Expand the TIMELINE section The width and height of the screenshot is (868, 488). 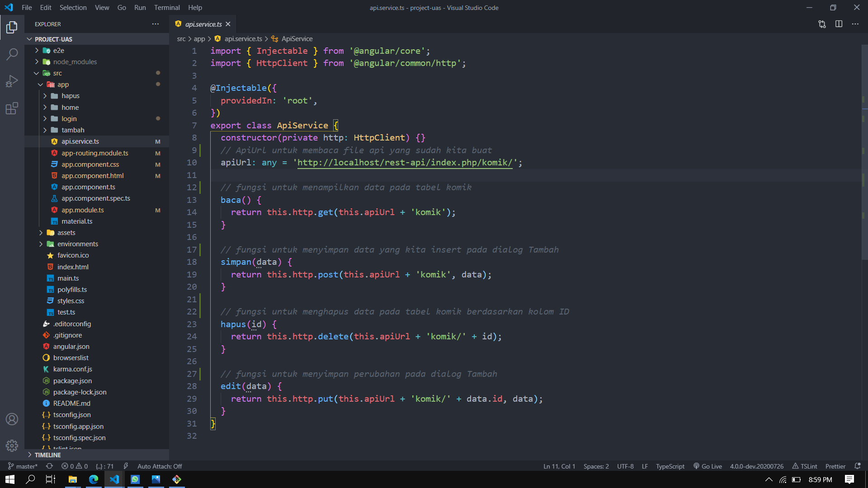click(x=47, y=455)
